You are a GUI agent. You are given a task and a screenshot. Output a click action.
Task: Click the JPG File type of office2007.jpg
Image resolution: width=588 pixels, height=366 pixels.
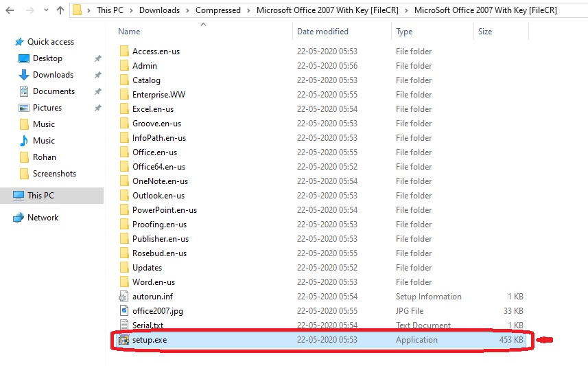click(x=410, y=311)
